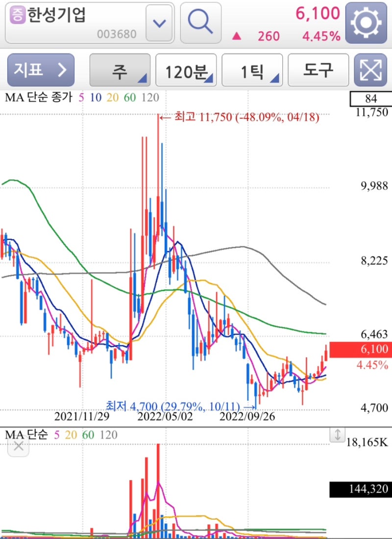Click the MA 10 legend in price chart
The width and height of the screenshot is (392, 539).
96,98
